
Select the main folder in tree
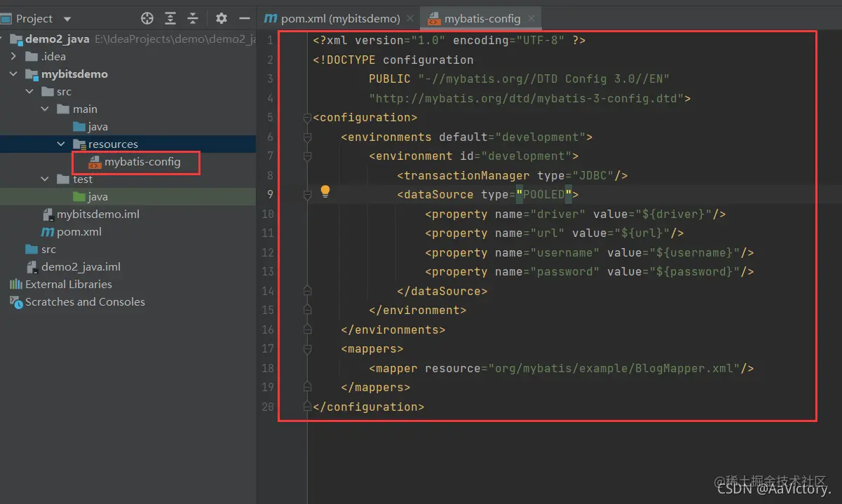click(x=85, y=109)
